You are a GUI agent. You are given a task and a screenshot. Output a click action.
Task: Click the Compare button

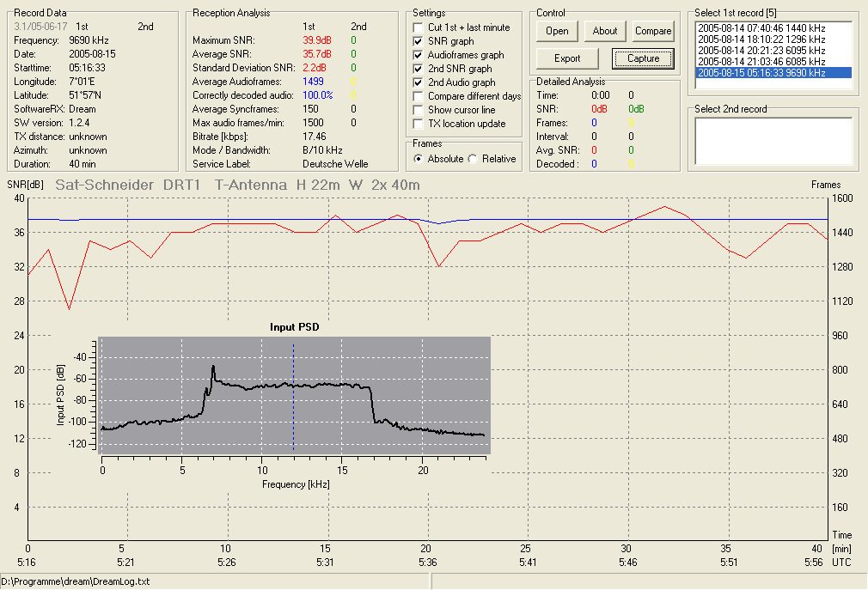[x=653, y=31]
